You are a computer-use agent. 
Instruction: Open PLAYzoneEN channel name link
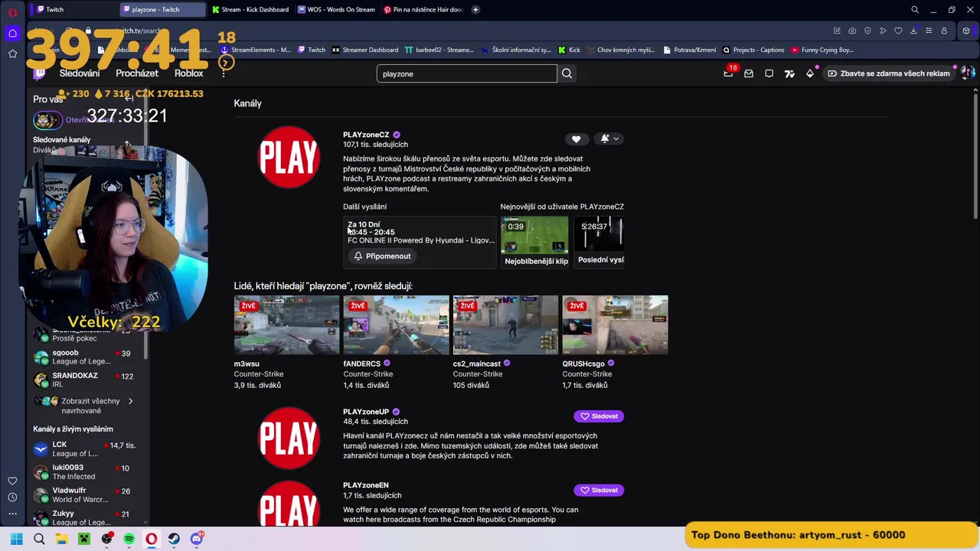[366, 485]
